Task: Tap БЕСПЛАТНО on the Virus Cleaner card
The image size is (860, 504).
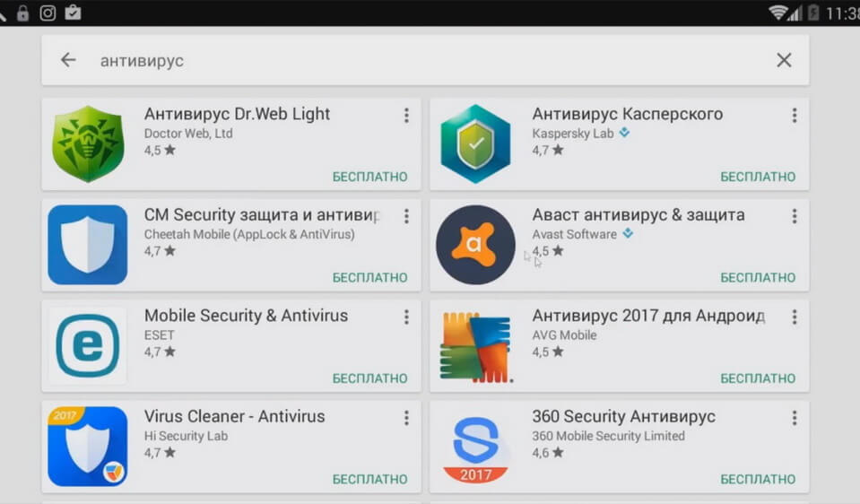Action: [x=370, y=479]
